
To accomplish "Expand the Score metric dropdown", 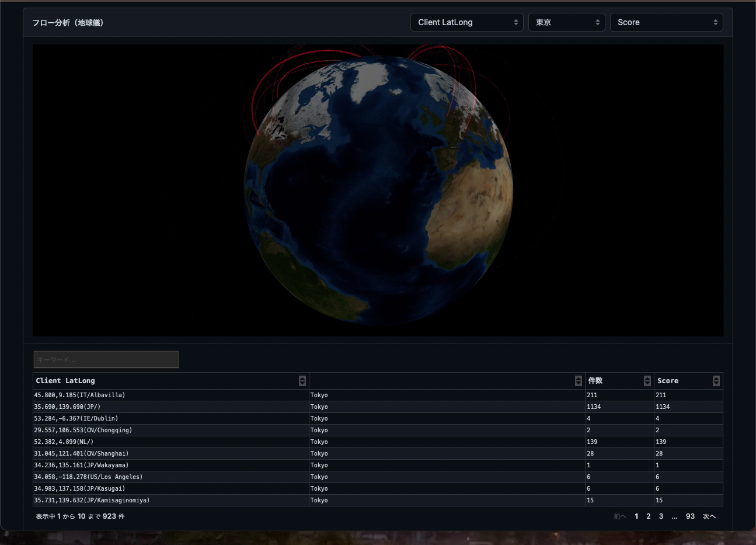I will [x=666, y=22].
